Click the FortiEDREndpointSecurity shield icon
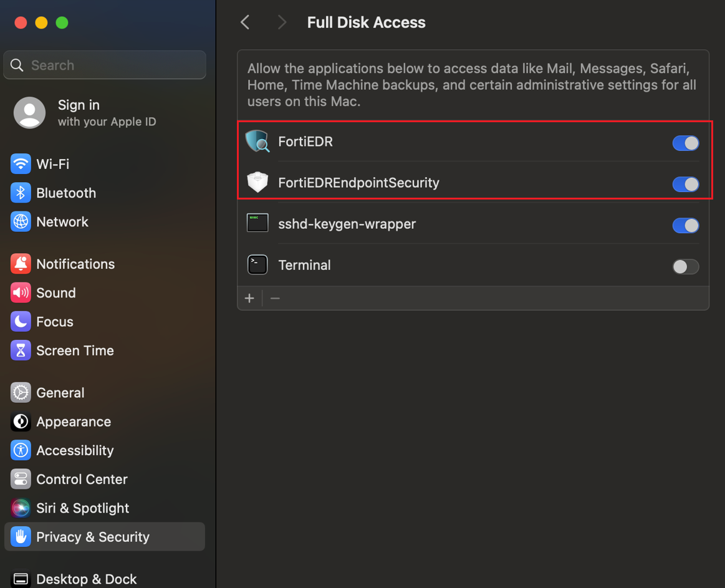Image resolution: width=725 pixels, height=588 pixels. coord(257,183)
